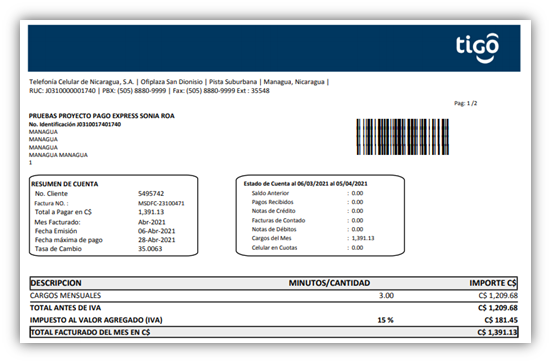Click the 'Fecha máxima de pago' label
Screen dimensions: 551x363
coord(69,240)
